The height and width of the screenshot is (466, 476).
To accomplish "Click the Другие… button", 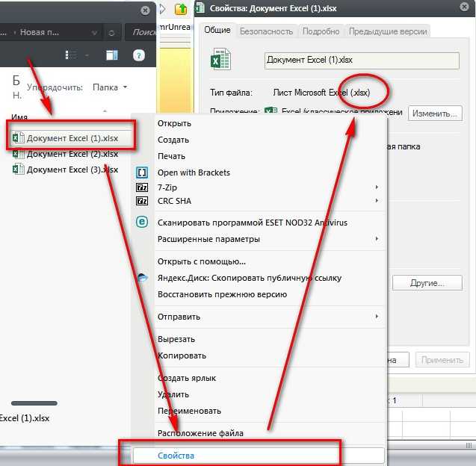I will [x=427, y=283].
